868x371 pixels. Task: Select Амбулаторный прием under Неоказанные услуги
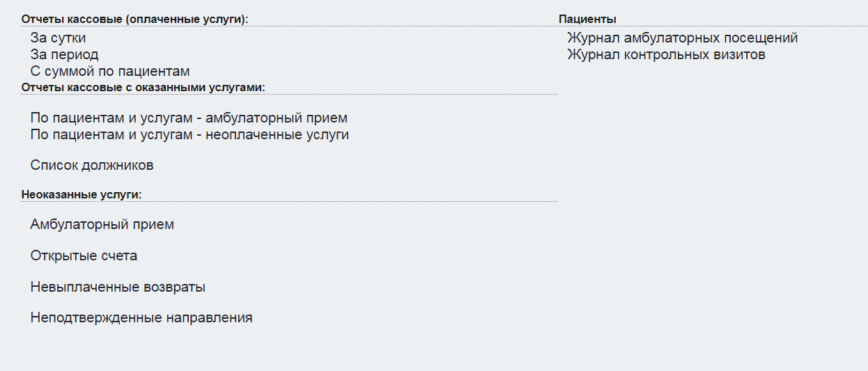102,225
